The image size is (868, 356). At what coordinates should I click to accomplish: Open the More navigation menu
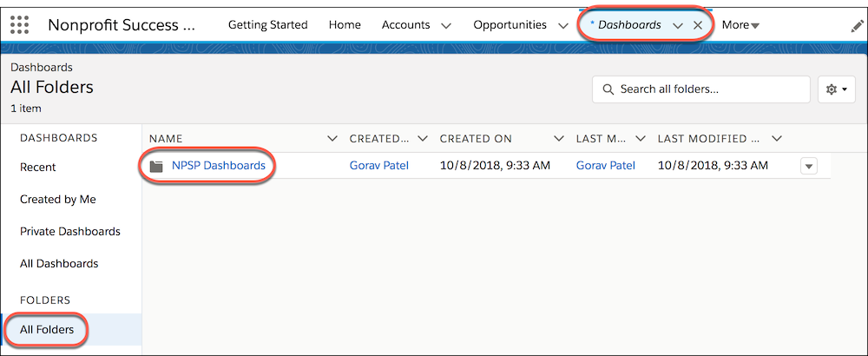(x=740, y=25)
